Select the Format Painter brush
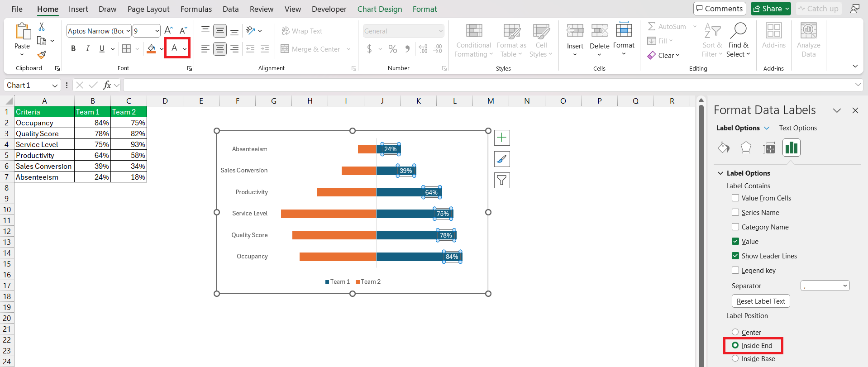The width and height of the screenshot is (868, 367). (x=42, y=55)
